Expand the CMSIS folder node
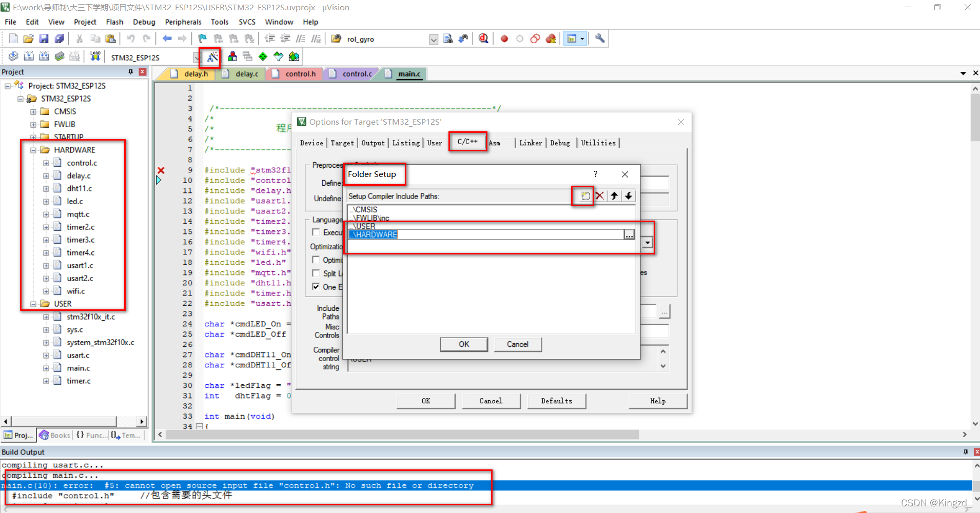The height and width of the screenshot is (513, 980). click(x=33, y=111)
